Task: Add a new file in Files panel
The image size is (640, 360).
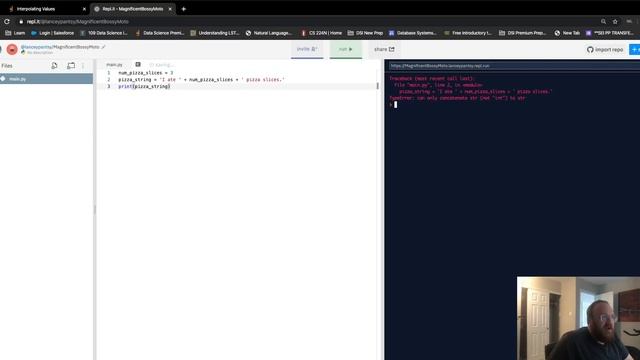Action: [54, 65]
